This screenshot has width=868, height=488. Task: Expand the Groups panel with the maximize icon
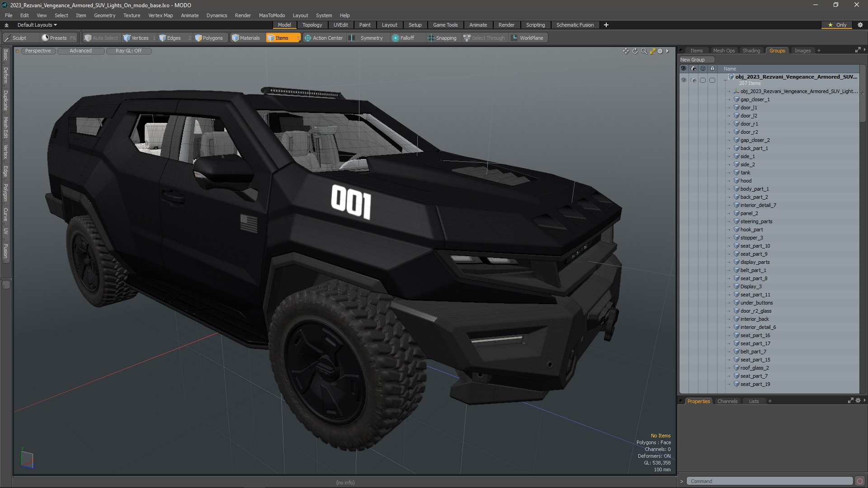(x=858, y=50)
